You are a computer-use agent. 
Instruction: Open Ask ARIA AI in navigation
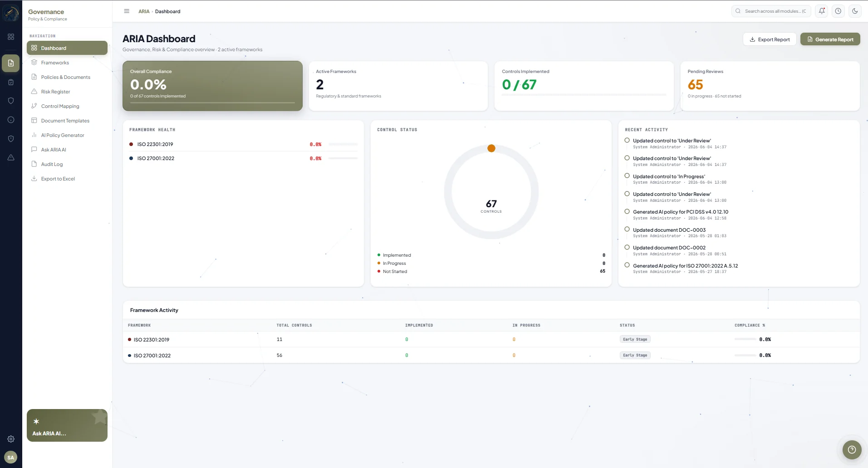point(67,150)
